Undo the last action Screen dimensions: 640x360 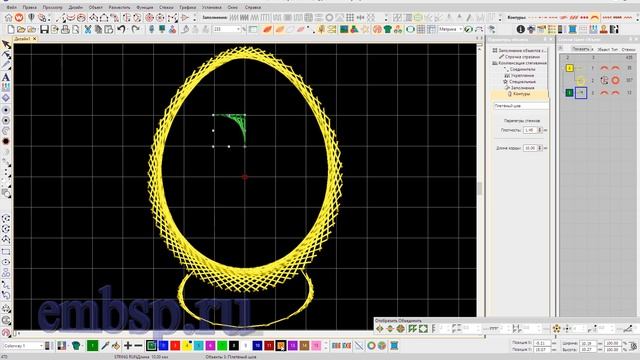pyautogui.click(x=122, y=29)
